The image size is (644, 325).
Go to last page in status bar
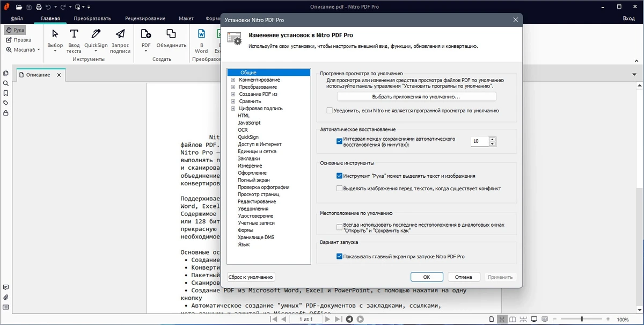tap(340, 319)
